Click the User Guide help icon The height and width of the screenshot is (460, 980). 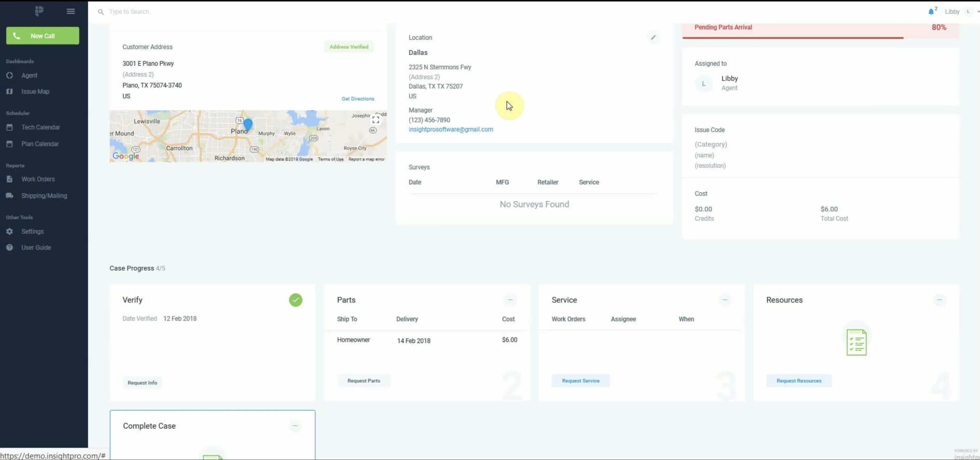coord(10,248)
